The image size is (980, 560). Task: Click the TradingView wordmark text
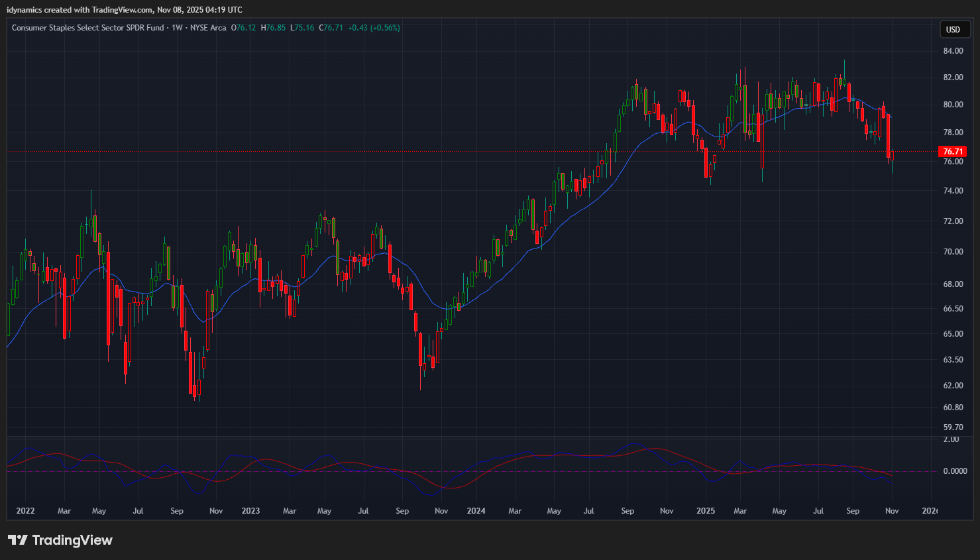pos(72,540)
